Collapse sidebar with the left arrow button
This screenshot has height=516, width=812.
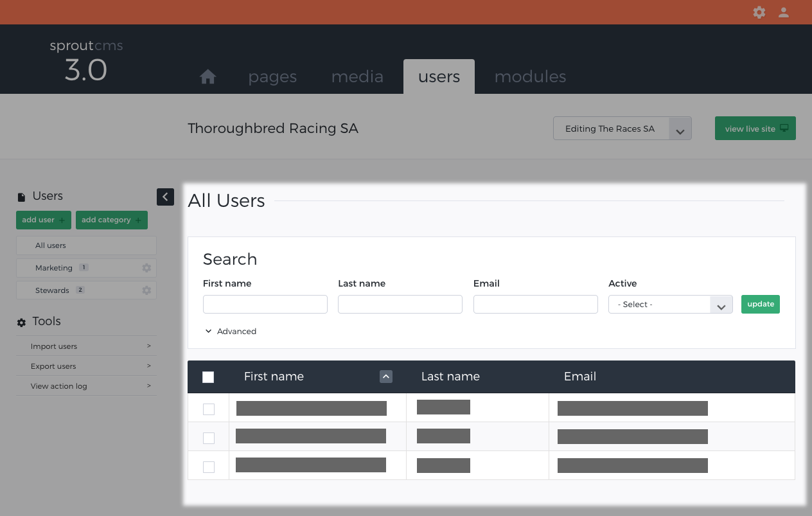[165, 197]
